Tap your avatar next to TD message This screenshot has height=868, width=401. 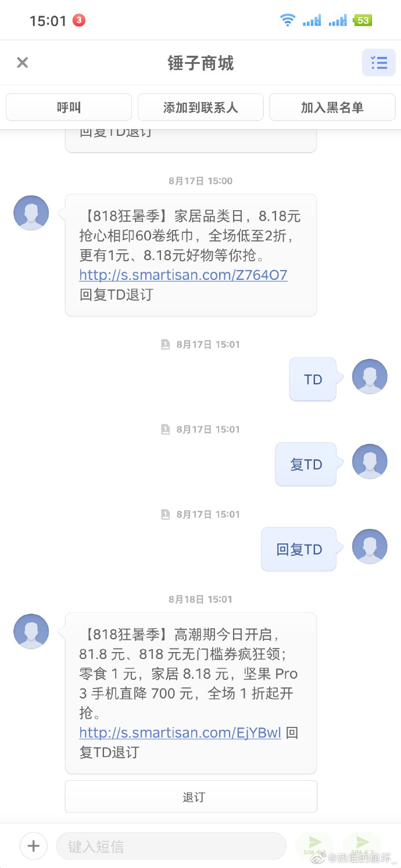[x=370, y=377]
